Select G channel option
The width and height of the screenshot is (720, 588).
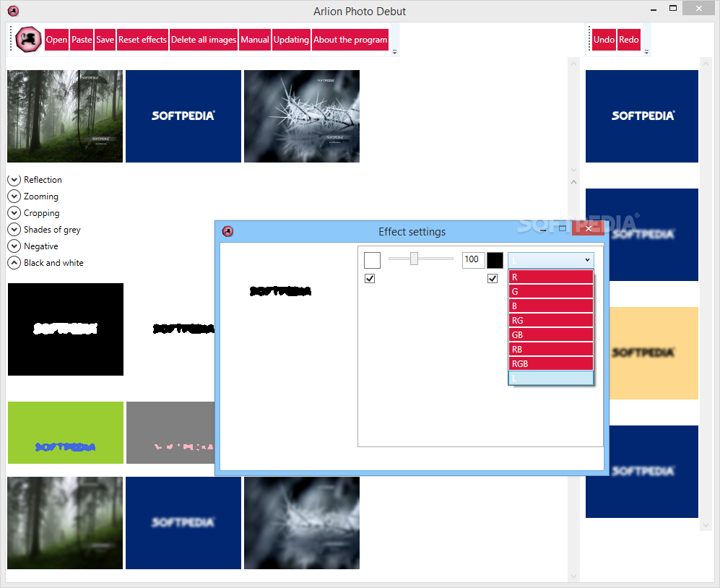tap(550, 291)
